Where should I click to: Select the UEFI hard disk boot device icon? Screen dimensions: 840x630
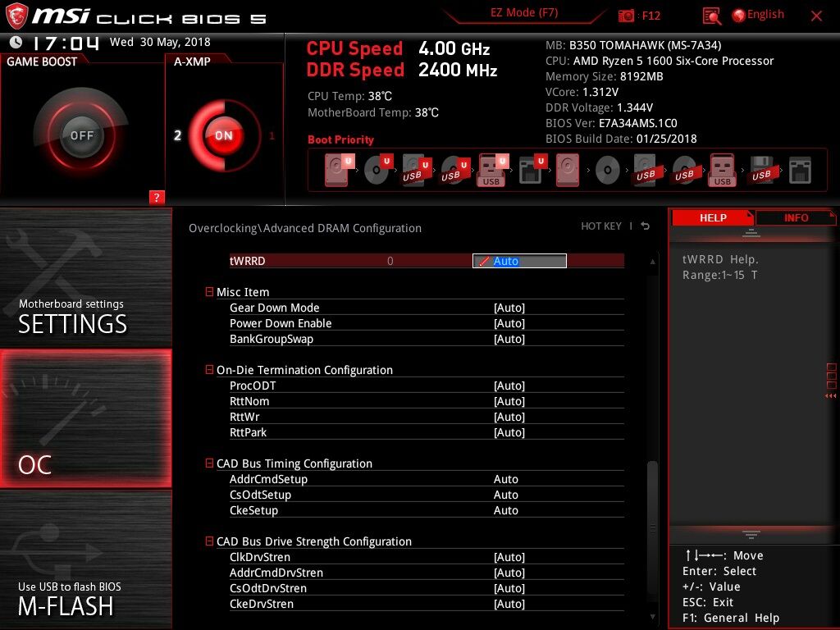tap(339, 171)
